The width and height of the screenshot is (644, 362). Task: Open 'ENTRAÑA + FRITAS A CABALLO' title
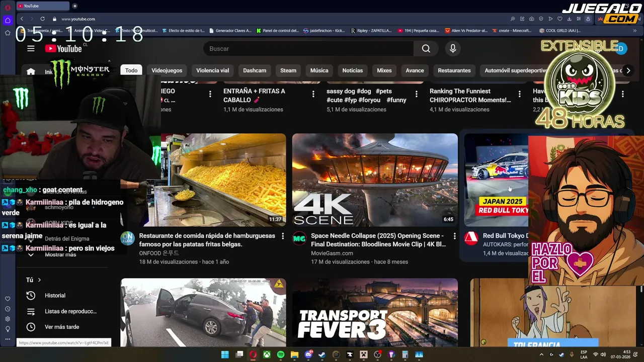tap(254, 96)
